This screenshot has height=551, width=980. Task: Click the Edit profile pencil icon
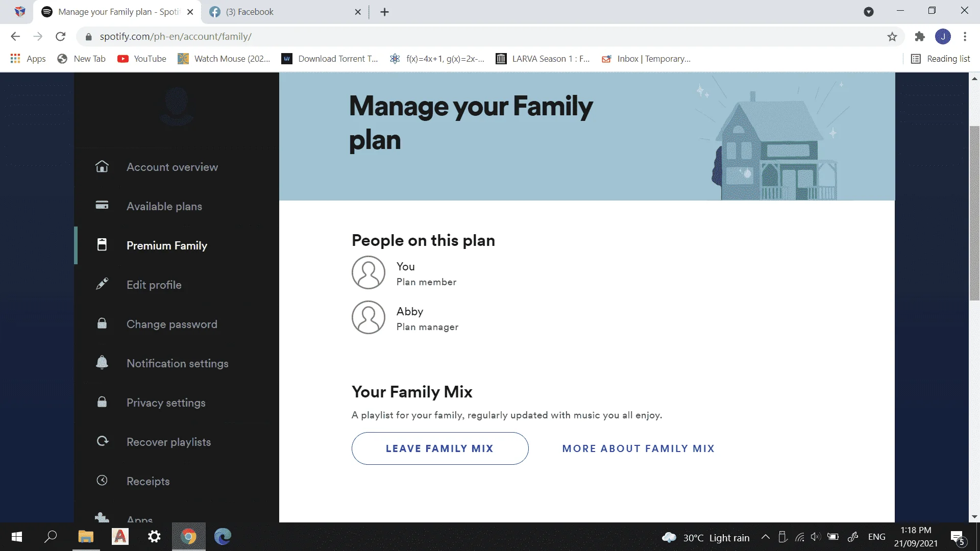102,284
